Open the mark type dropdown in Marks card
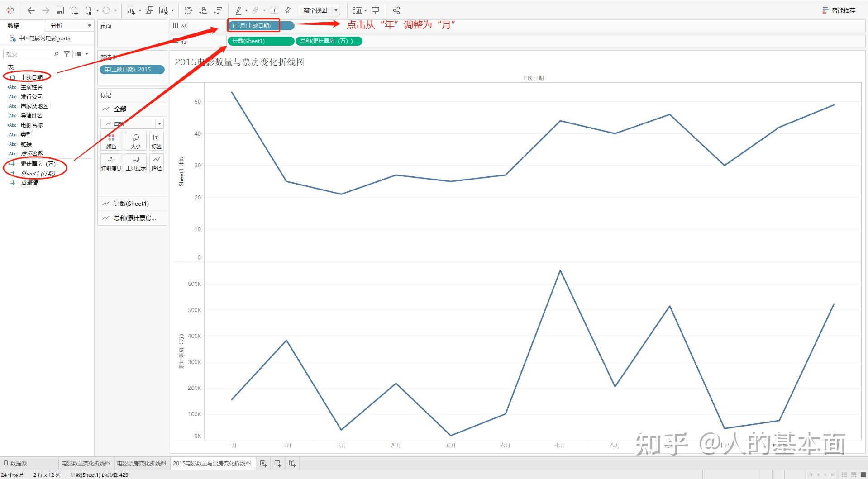The width and height of the screenshot is (868, 479). point(132,124)
